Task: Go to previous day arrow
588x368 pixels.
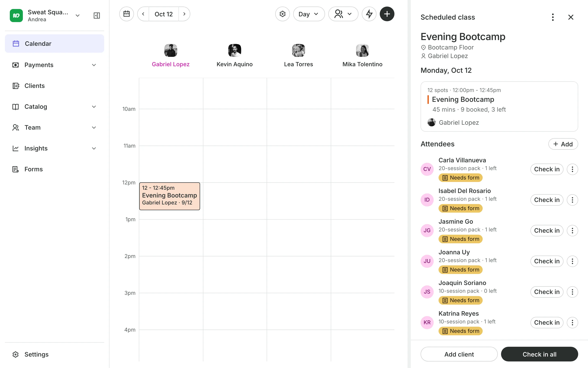Action: pos(143,14)
